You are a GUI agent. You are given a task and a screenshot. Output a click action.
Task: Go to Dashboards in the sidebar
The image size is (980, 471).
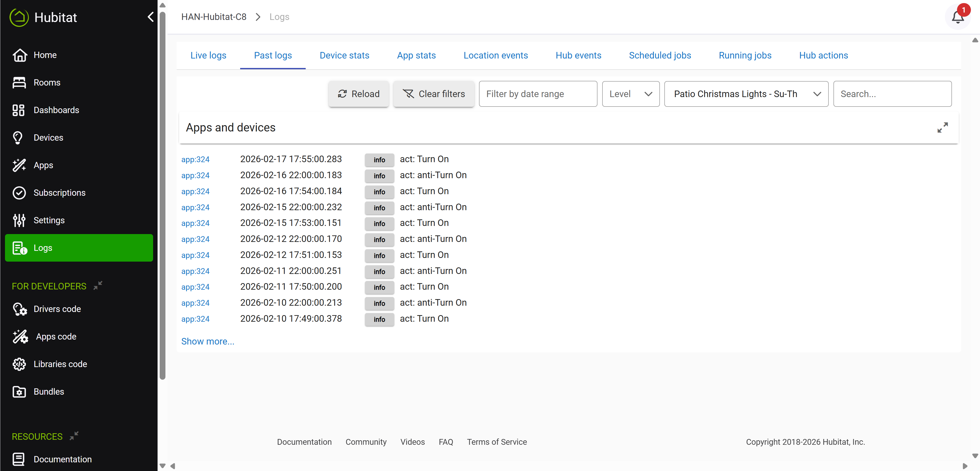[56, 110]
